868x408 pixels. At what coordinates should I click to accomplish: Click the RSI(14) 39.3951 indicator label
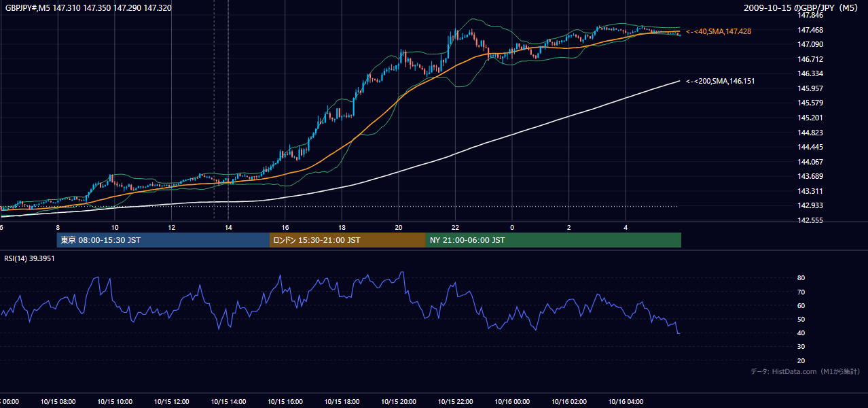click(x=30, y=258)
